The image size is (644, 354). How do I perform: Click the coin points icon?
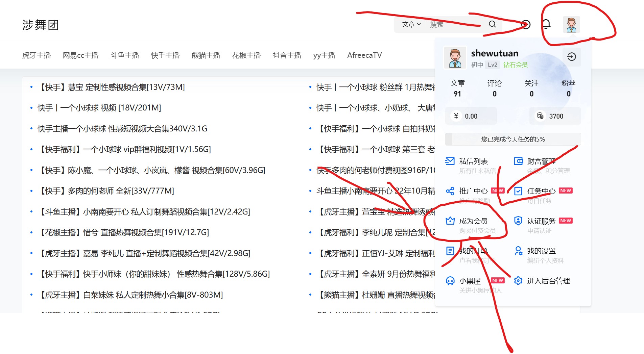click(540, 116)
